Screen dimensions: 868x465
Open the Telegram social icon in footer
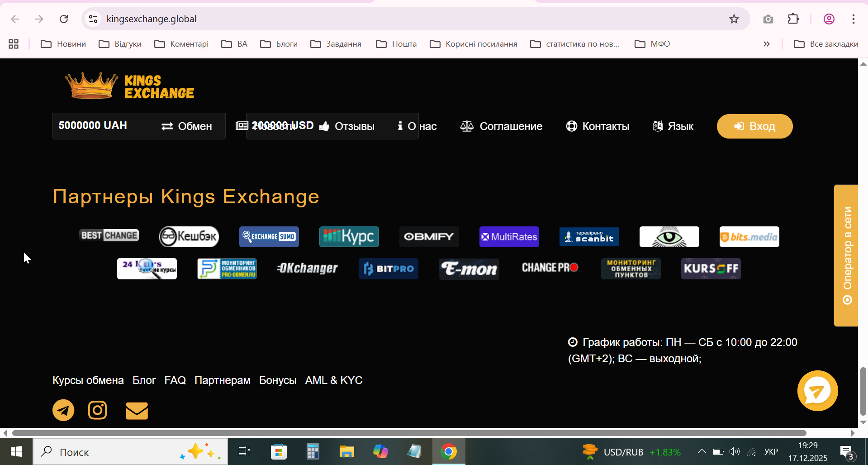(63, 410)
